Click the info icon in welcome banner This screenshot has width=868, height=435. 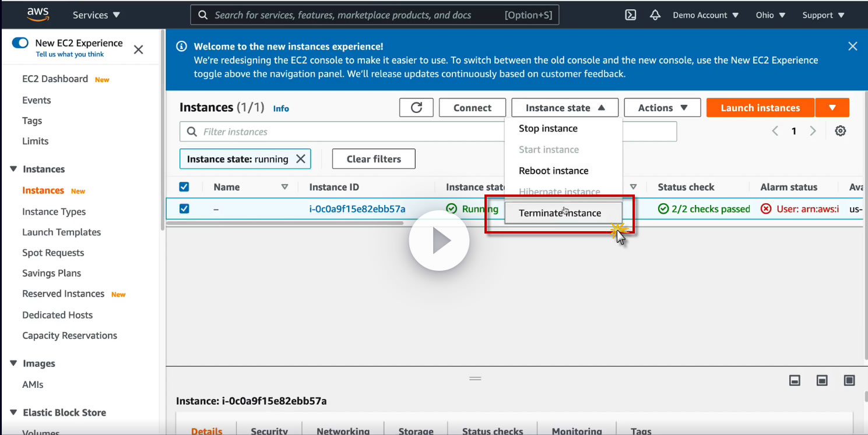[181, 47]
